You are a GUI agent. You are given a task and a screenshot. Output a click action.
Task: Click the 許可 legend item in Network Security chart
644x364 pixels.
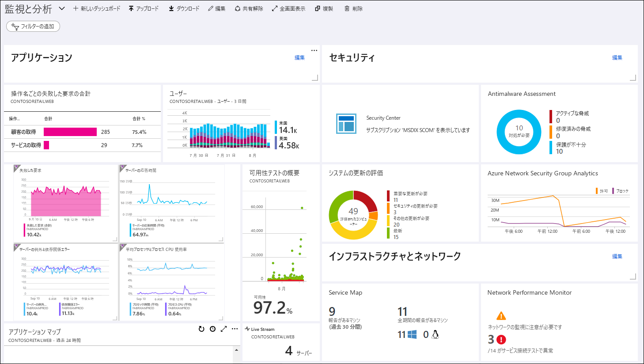pyautogui.click(x=602, y=191)
